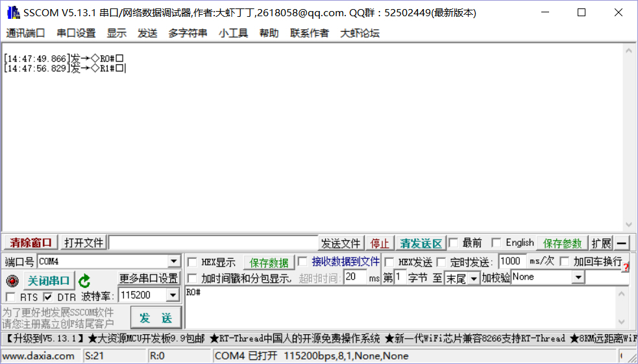Click www.daxia.com in status bar
The image size is (638, 364).
(x=38, y=356)
